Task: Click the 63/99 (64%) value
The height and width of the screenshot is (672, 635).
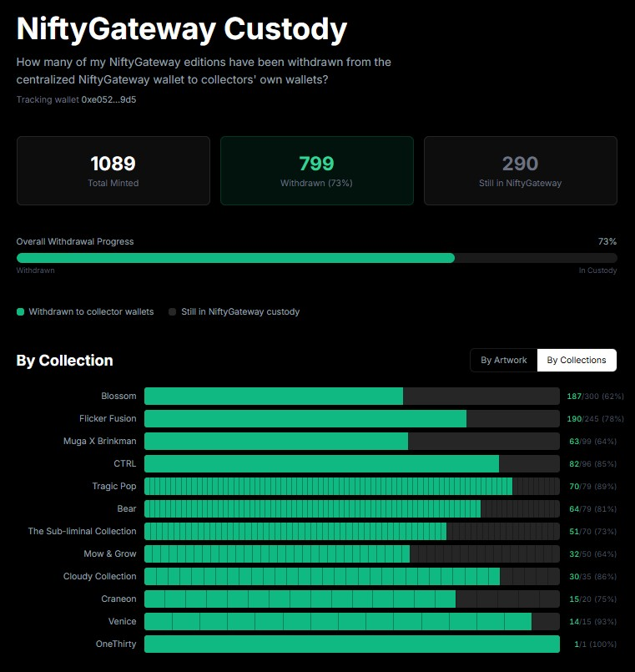Action: 593,442
